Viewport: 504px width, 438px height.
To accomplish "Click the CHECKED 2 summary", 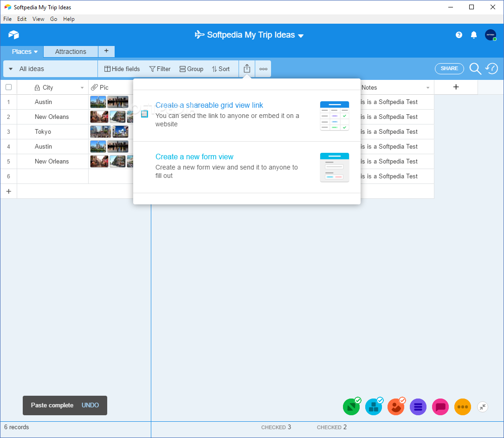I will pyautogui.click(x=331, y=427).
